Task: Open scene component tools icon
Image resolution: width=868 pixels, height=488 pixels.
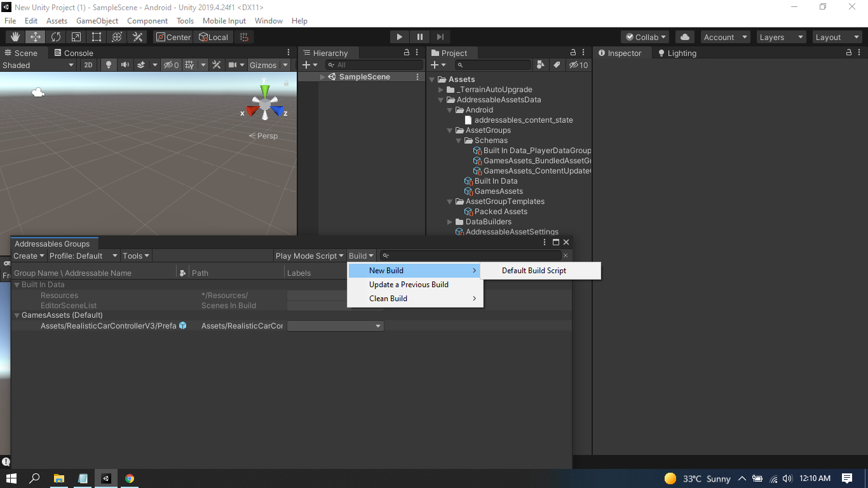Action: (217, 65)
